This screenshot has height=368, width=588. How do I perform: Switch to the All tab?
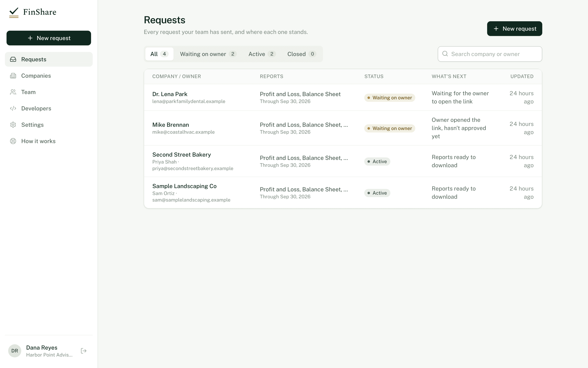(159, 54)
